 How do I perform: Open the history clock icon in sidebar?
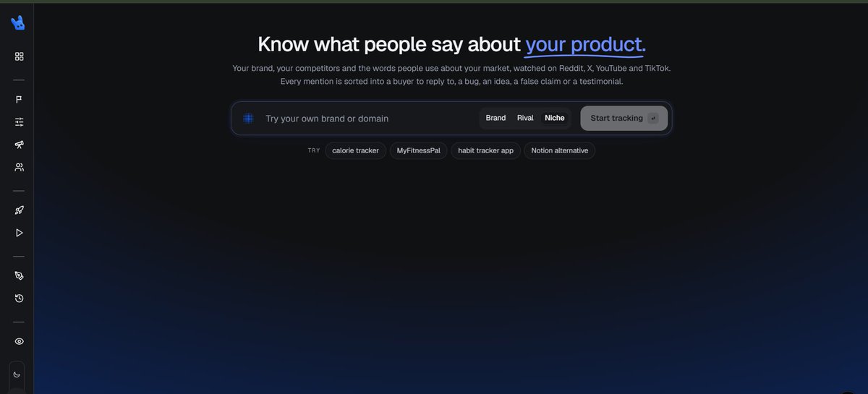20,298
